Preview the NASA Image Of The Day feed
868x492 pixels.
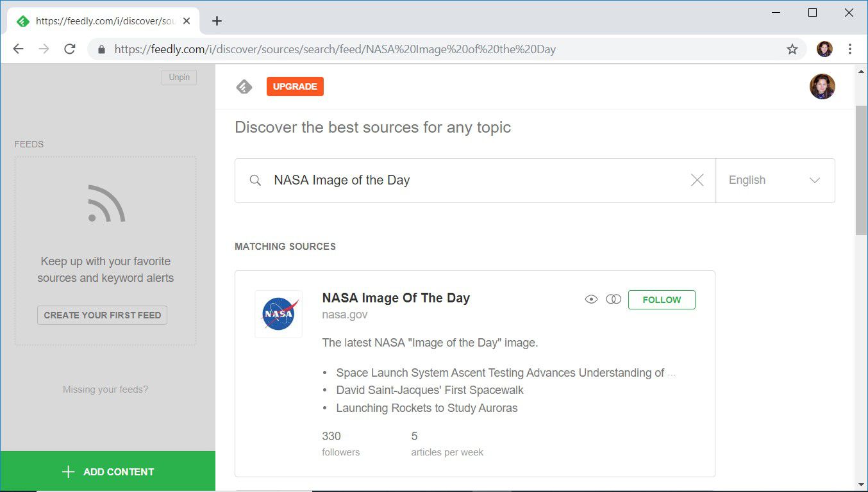coord(591,299)
